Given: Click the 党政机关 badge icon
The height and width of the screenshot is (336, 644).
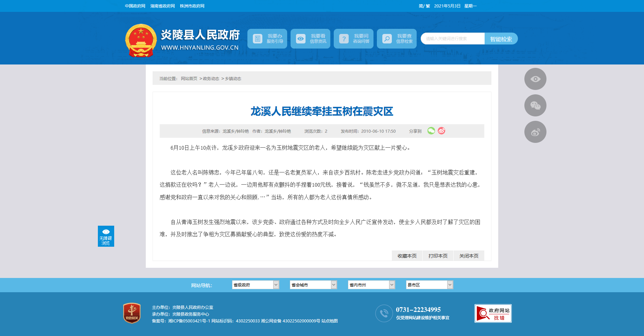Looking at the screenshot, I should point(132,313).
